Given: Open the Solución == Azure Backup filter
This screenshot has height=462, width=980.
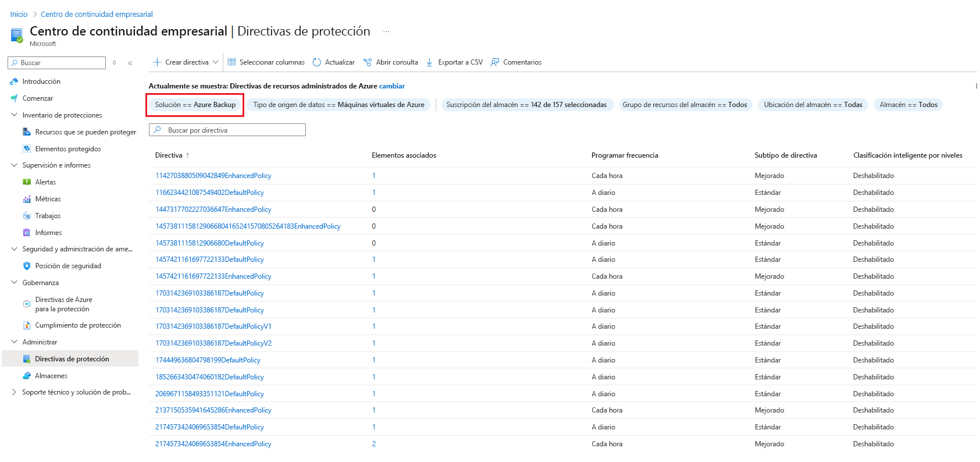Looking at the screenshot, I should (x=195, y=105).
